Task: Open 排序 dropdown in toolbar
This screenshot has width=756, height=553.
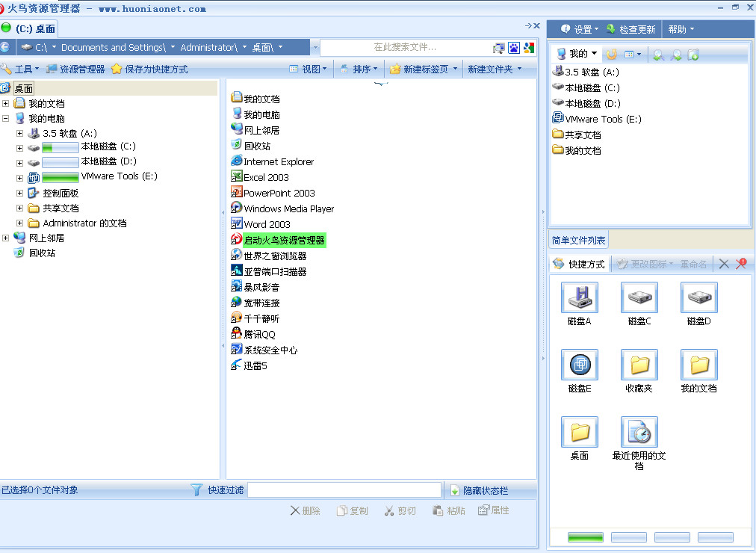Action: [x=359, y=69]
